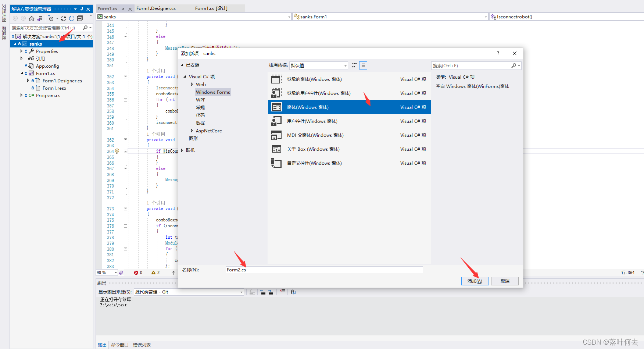
Task: Open the output source dropdown showing Git
Action: 189,292
